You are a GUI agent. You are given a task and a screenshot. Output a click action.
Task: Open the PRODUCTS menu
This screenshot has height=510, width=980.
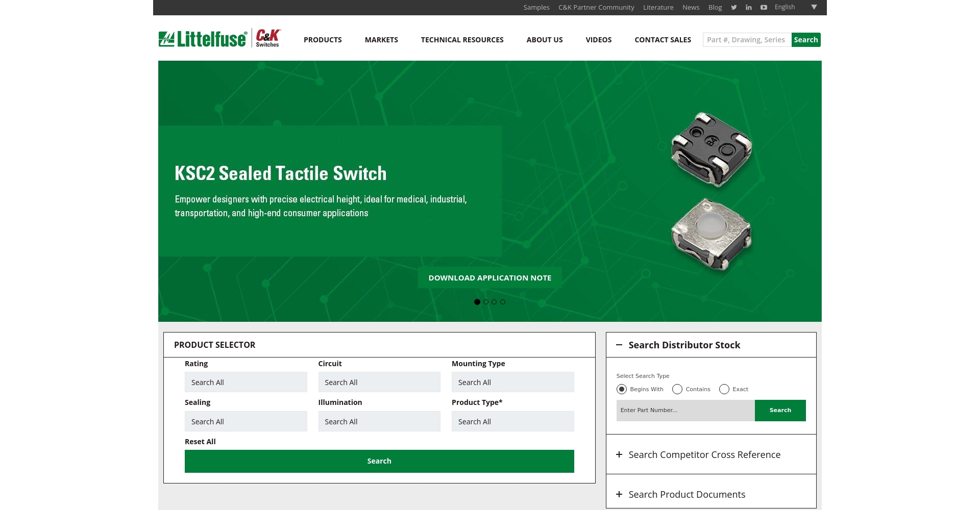pyautogui.click(x=323, y=40)
